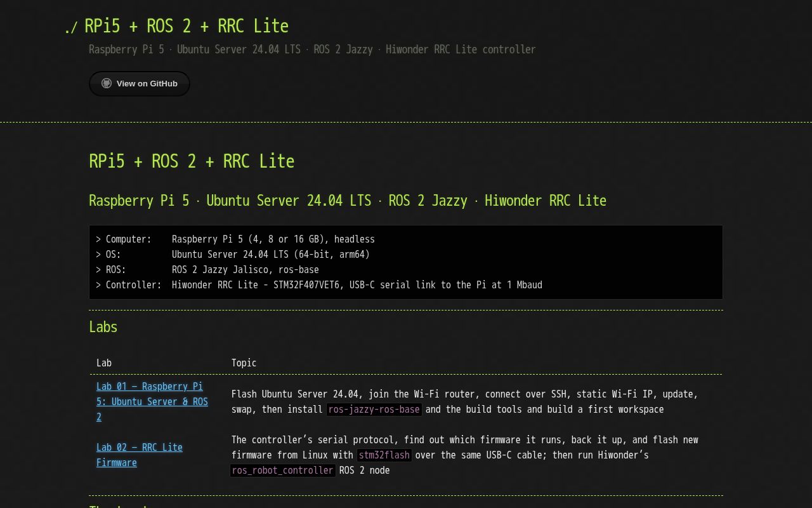Click the ROS 2 Jazzy Jalisco line
The height and width of the screenshot is (508, 812).
[x=207, y=270]
